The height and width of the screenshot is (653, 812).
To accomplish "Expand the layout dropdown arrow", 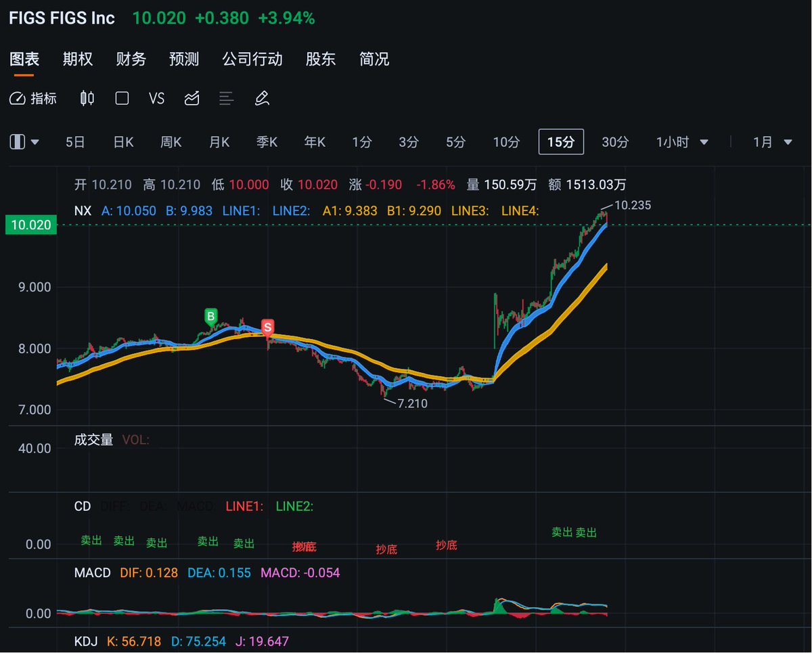I will [x=35, y=142].
